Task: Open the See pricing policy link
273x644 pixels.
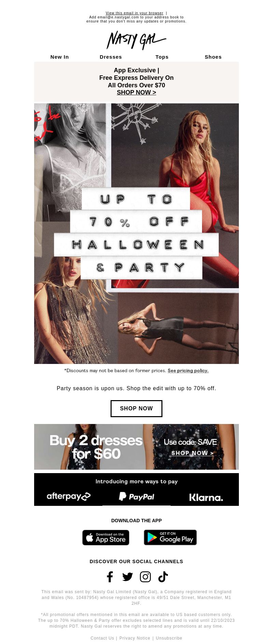Action: pyautogui.click(x=188, y=371)
